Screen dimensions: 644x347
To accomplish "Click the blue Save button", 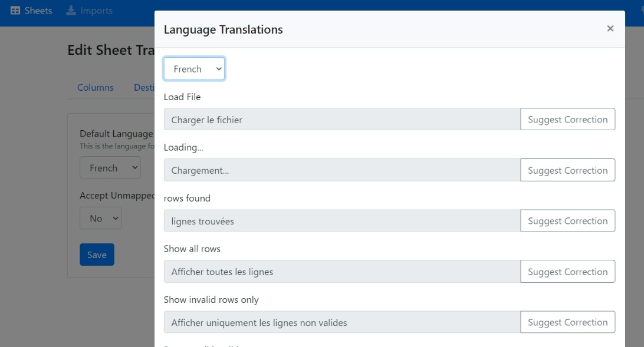I will coord(97,255).
